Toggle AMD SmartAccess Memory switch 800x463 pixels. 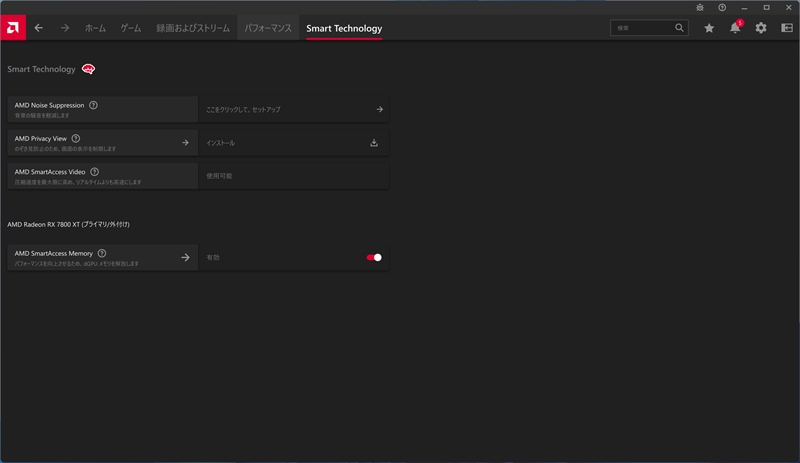click(x=374, y=257)
